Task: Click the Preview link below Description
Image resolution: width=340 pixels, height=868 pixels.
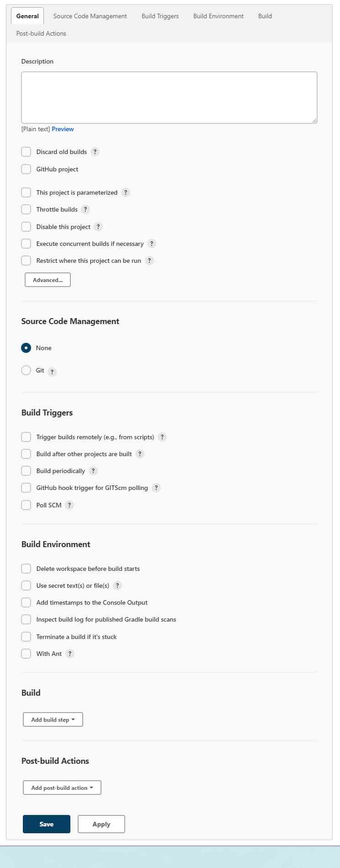Action: tap(63, 129)
